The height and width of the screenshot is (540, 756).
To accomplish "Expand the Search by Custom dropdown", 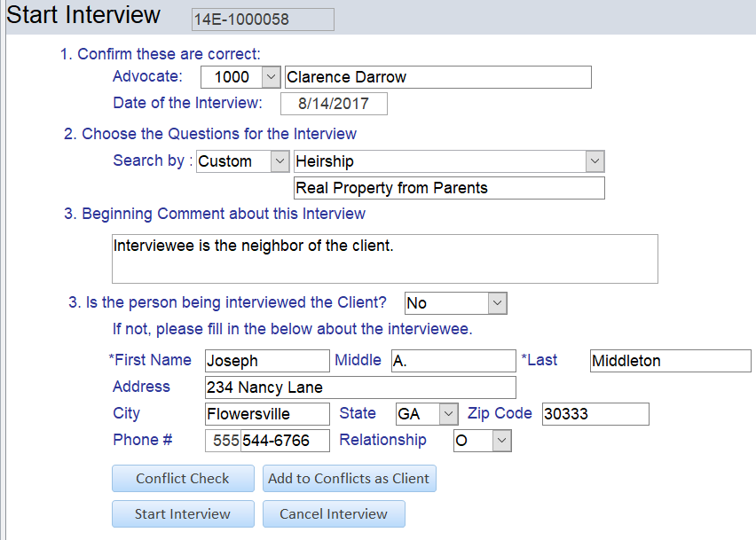I will (280, 161).
